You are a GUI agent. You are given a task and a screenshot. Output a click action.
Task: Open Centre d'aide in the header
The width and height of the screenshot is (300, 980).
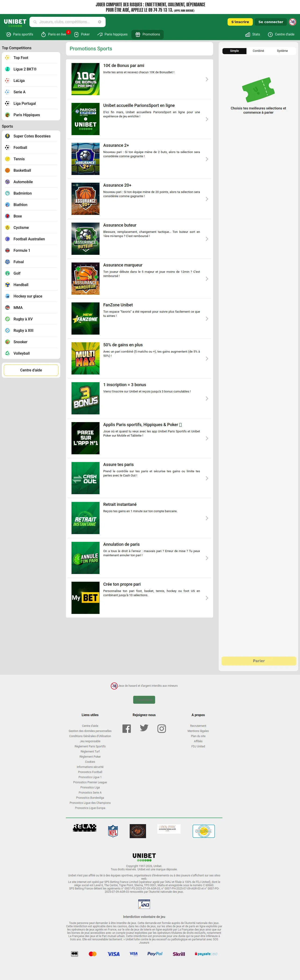(x=281, y=34)
